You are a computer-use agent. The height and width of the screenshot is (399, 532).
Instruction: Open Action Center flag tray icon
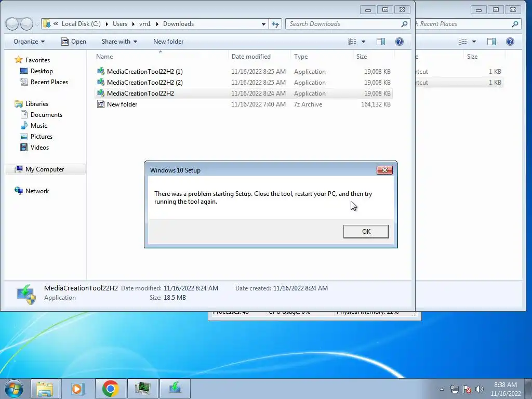click(467, 389)
